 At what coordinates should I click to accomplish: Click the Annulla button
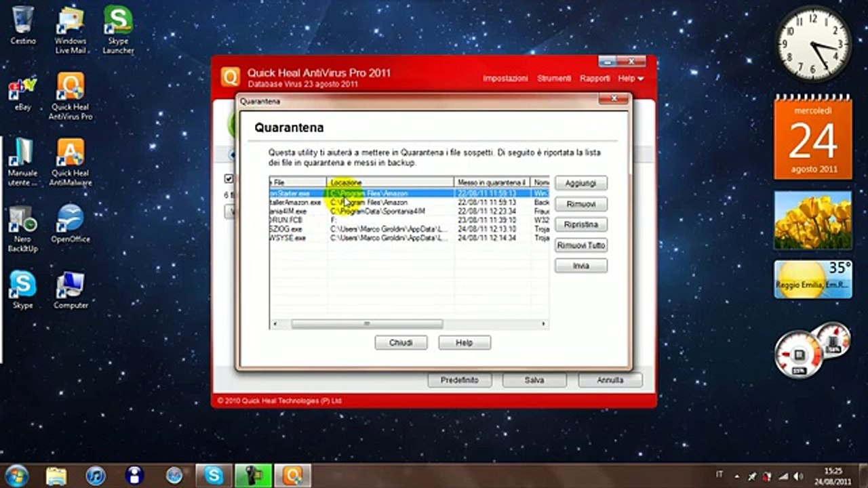coord(610,380)
